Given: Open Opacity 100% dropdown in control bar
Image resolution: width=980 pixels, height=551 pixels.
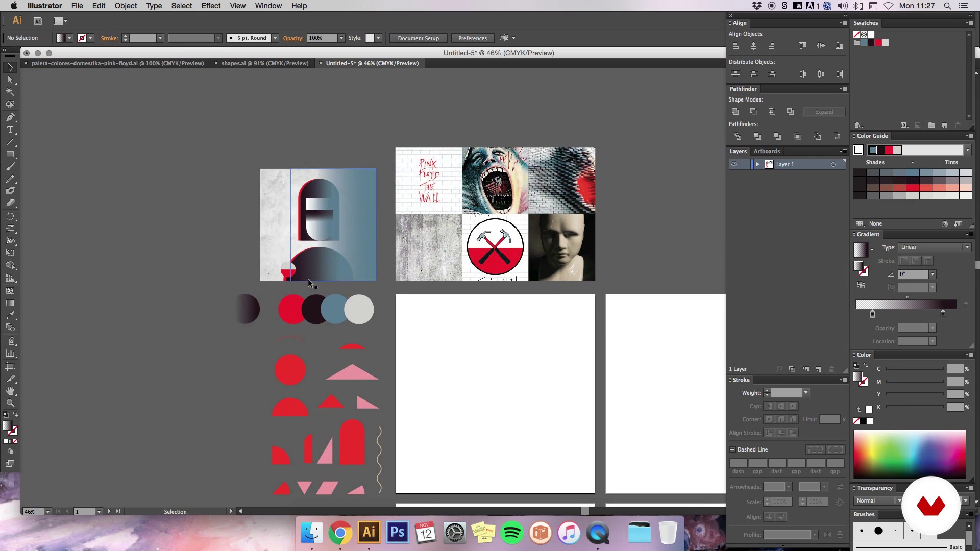Looking at the screenshot, I should (341, 38).
